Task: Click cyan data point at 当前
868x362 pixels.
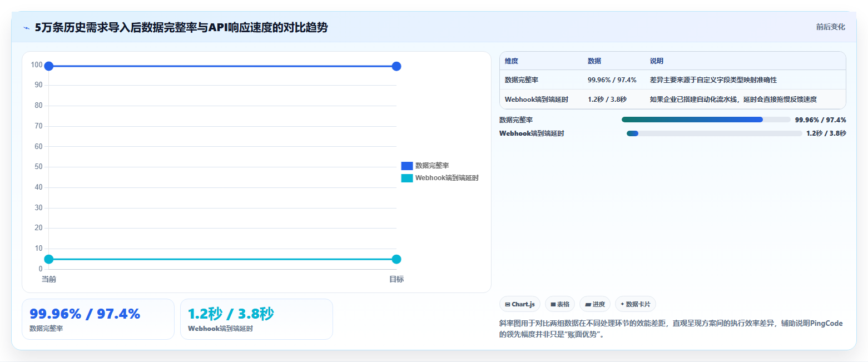Action: coord(49,259)
